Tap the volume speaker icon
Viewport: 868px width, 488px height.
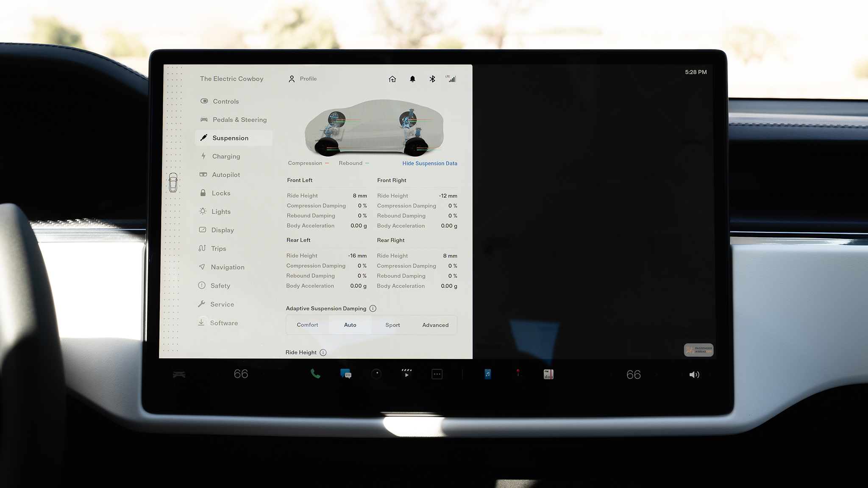(x=694, y=374)
